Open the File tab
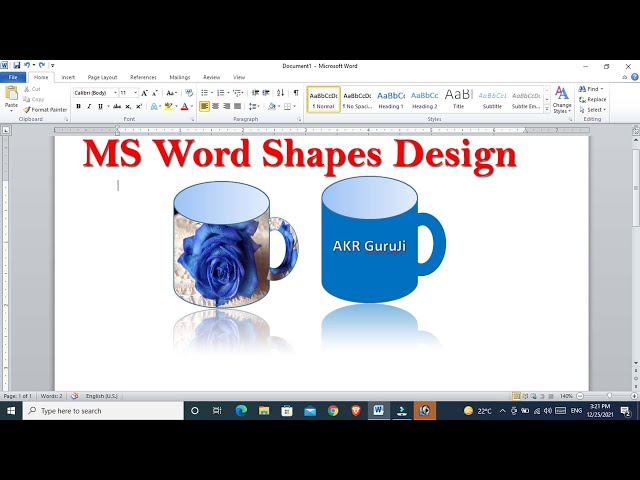This screenshot has height=480, width=640. click(13, 77)
